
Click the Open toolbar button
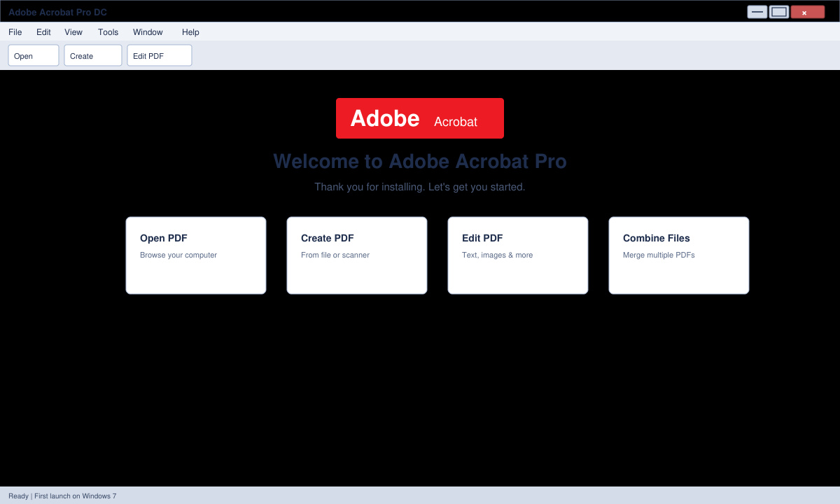click(34, 55)
